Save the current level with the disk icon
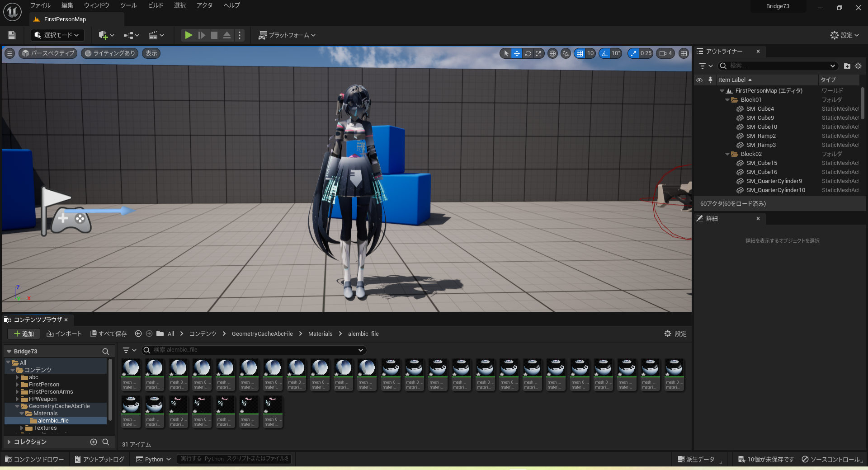The width and height of the screenshot is (868, 470). [x=11, y=35]
